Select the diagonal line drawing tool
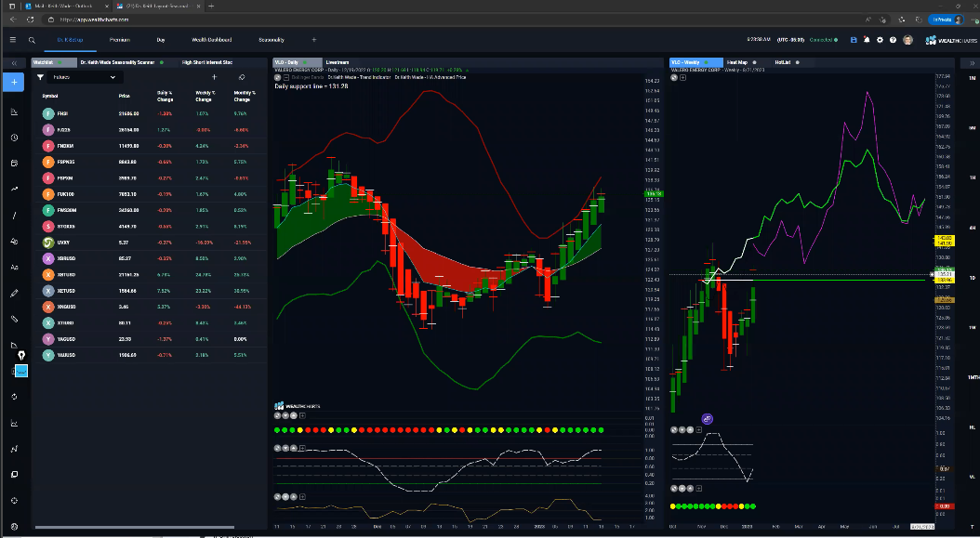Image resolution: width=980 pixels, height=538 pixels. [14, 216]
